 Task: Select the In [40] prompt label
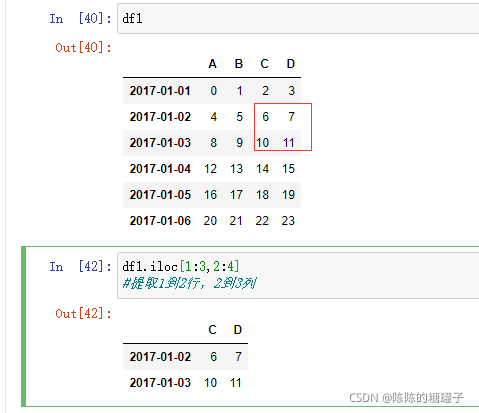tap(80, 19)
